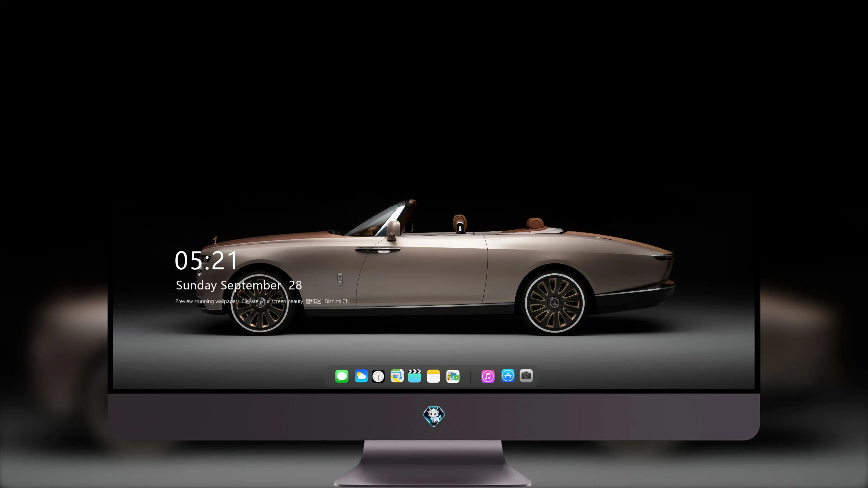Open the Weather app in the dock
868x488 pixels.
point(361,376)
